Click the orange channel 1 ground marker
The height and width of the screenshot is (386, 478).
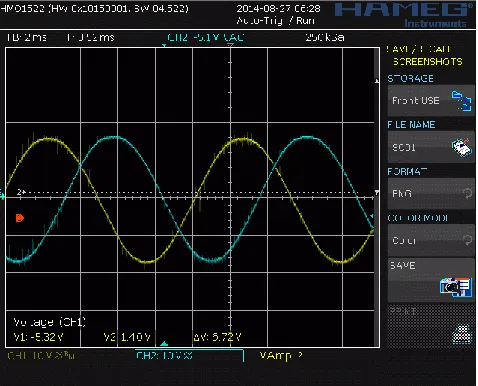click(x=20, y=218)
